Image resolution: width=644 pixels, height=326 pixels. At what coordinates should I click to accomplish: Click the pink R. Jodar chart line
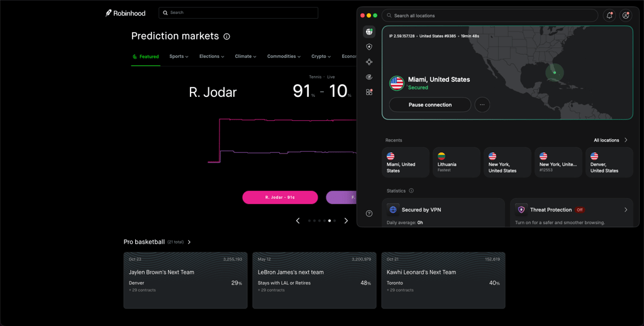pyautogui.click(x=287, y=120)
